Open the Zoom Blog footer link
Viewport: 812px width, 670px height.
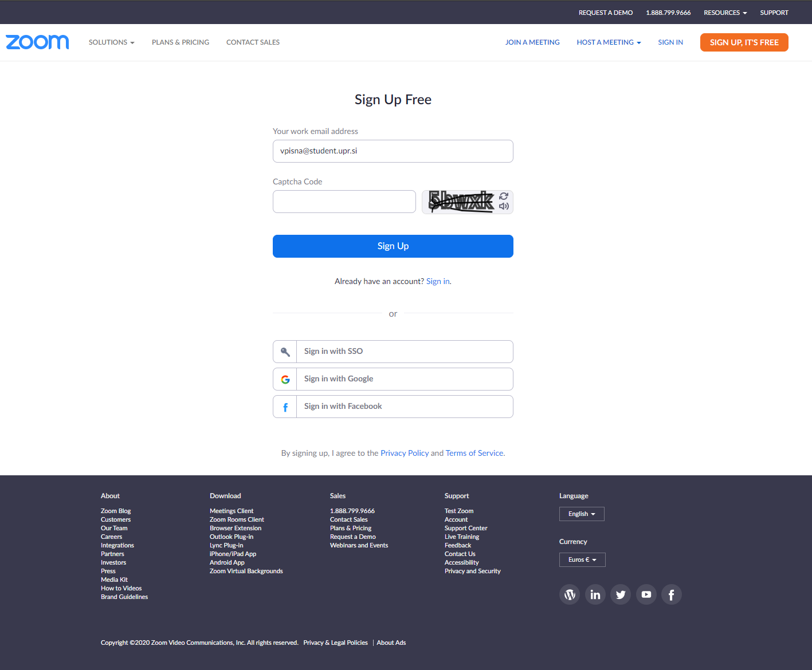click(116, 511)
